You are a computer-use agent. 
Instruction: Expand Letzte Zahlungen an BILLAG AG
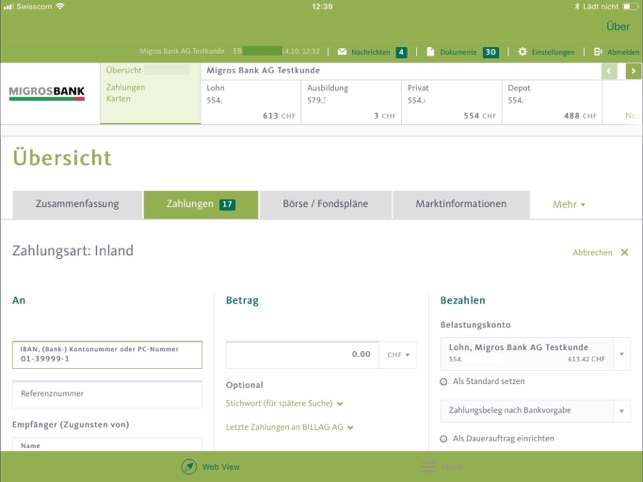click(x=290, y=427)
